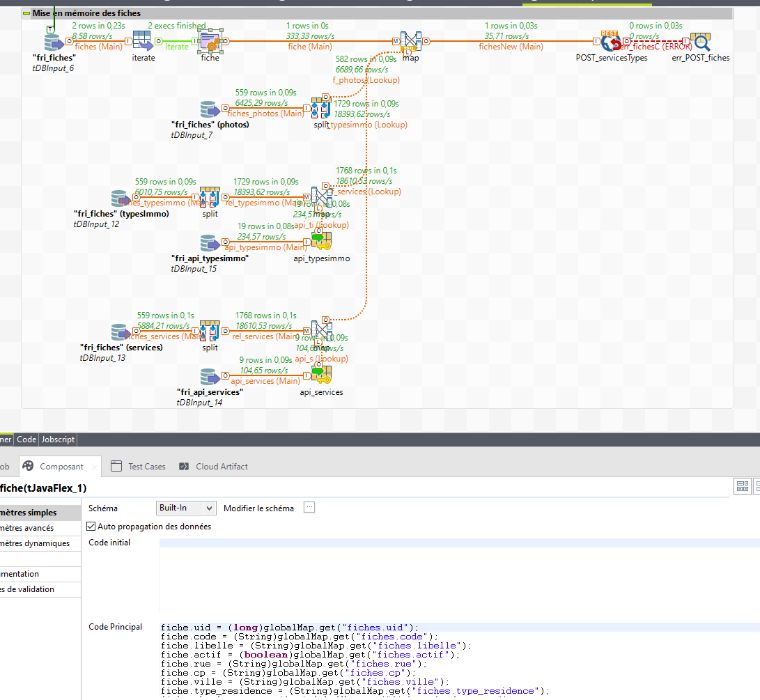Select the top tMap component labeled map

tap(411, 42)
